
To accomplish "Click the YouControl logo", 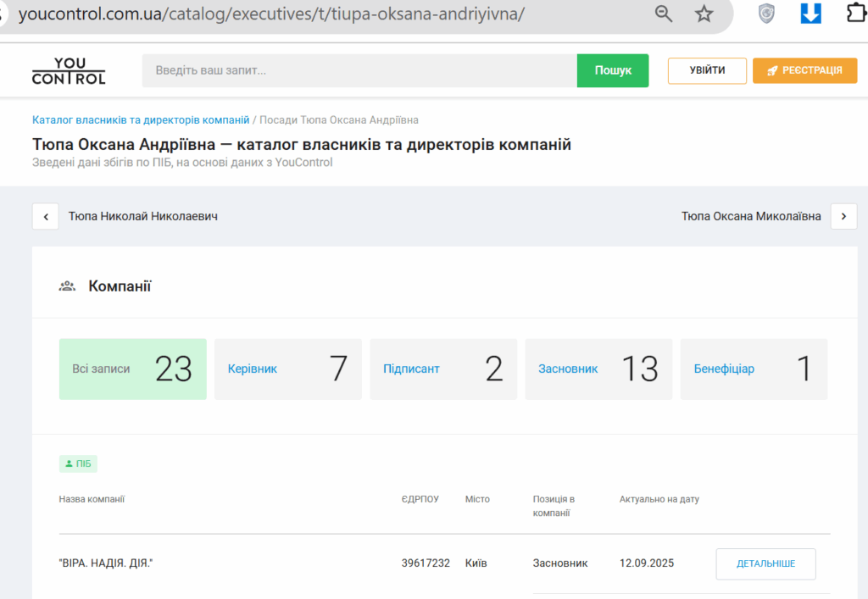I will click(x=69, y=71).
